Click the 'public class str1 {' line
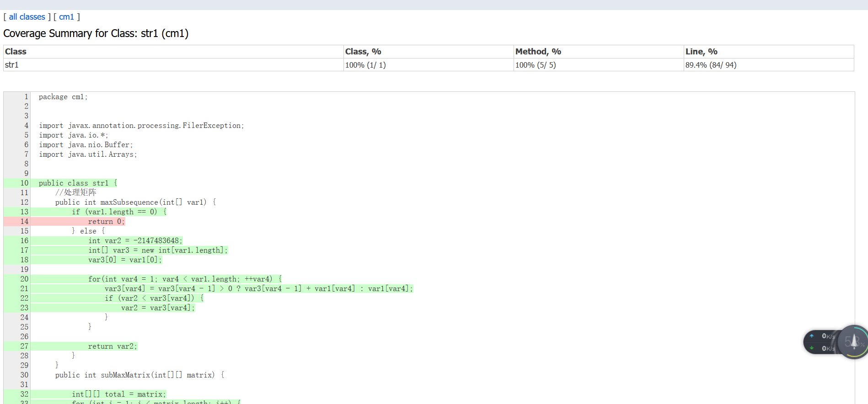 click(x=78, y=183)
